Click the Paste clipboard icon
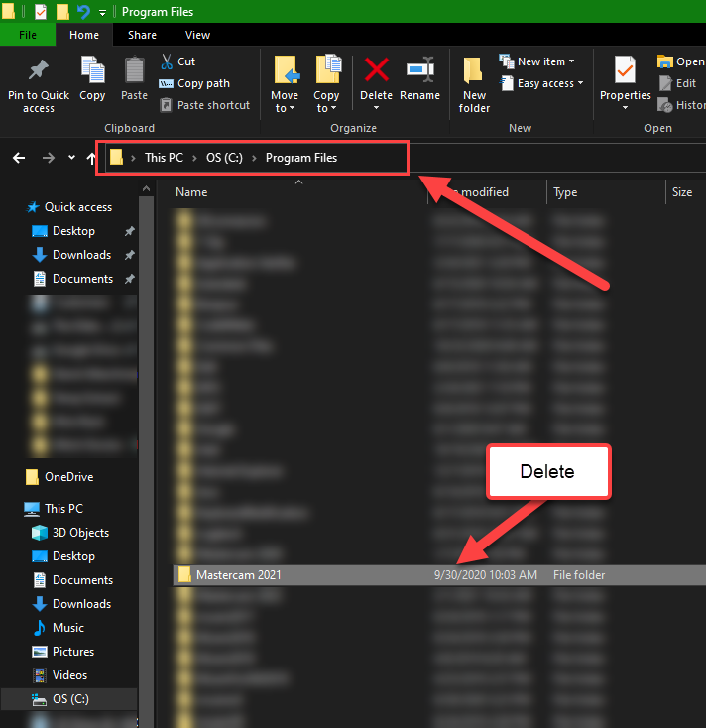 click(135, 70)
